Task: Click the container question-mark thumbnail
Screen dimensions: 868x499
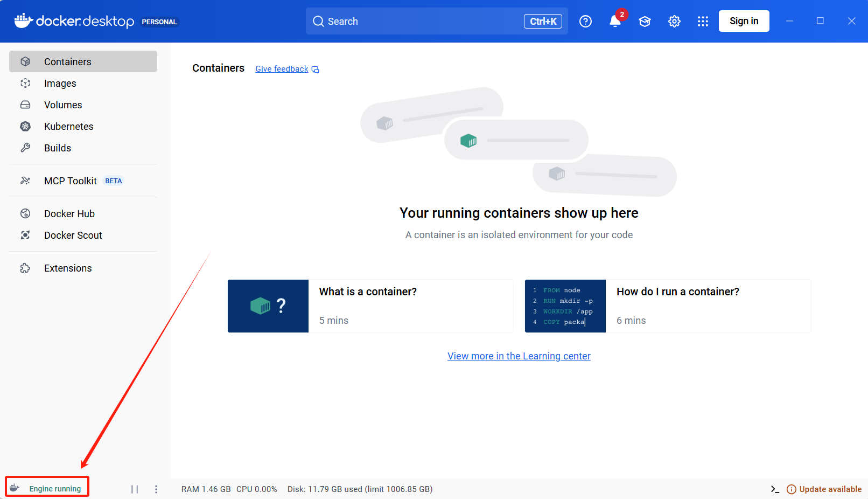Action: 268,306
